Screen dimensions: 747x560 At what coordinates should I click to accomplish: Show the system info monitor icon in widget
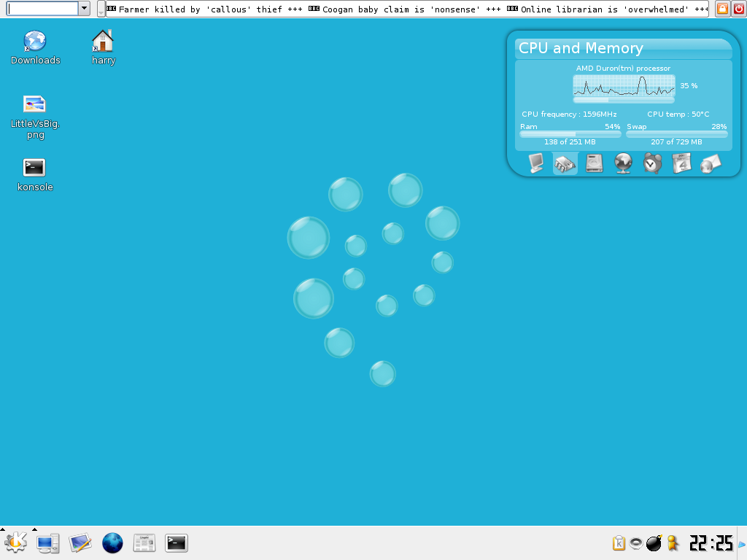[x=536, y=163]
